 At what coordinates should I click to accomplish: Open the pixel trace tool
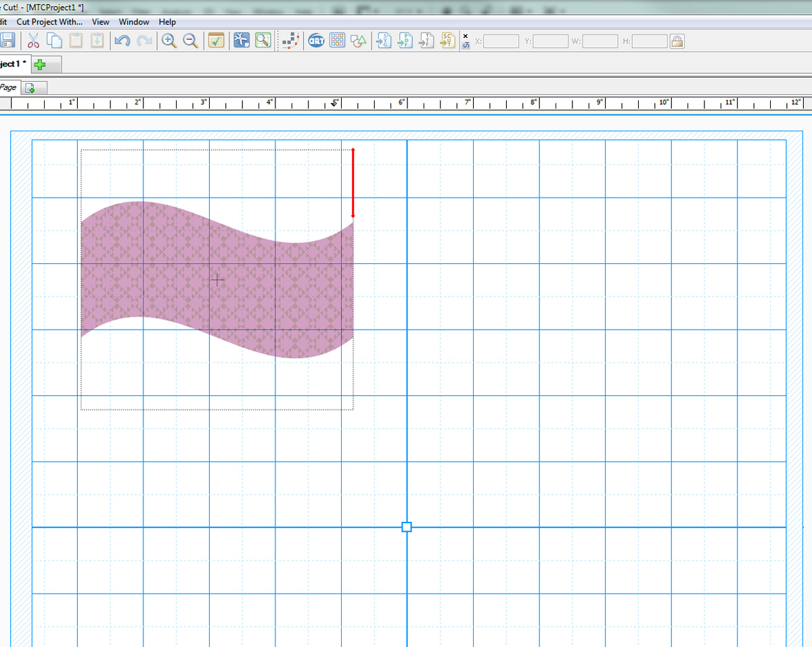(290, 41)
